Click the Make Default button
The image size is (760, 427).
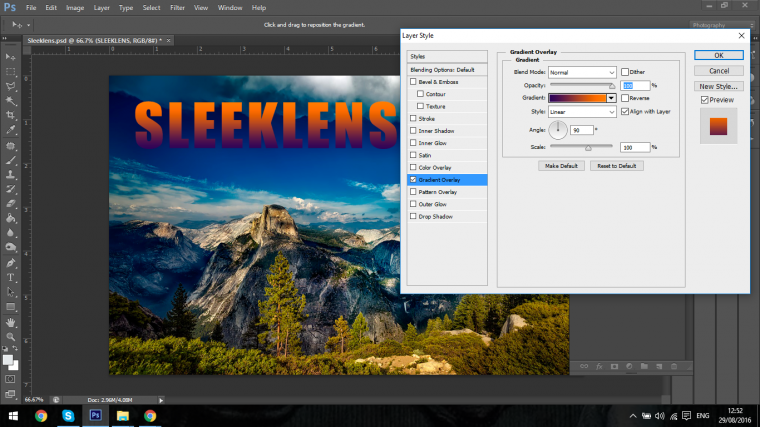(561, 166)
